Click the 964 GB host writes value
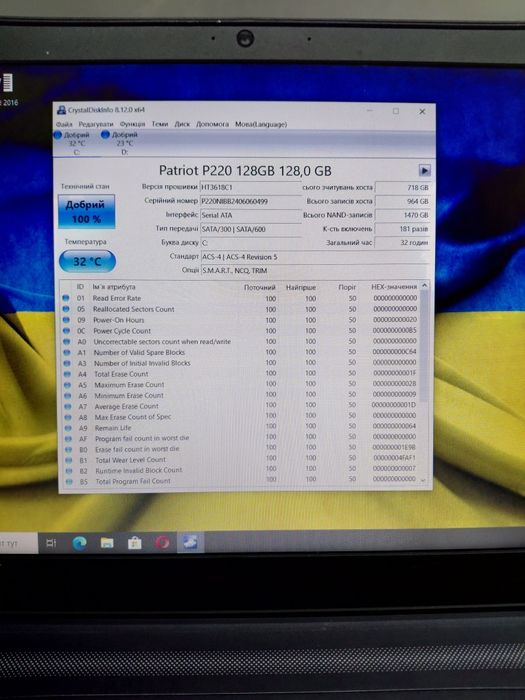This screenshot has width=525, height=700. 403,201
